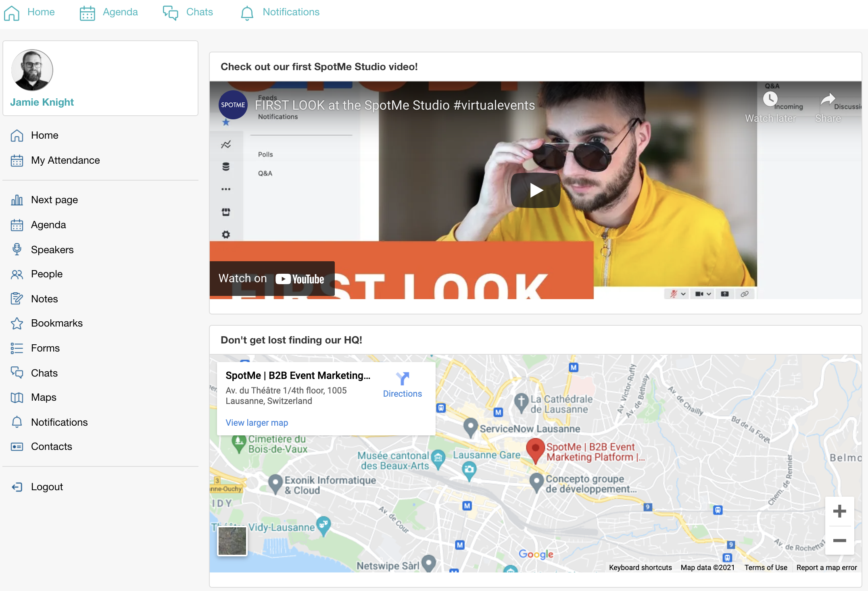Click Musée cantonal des Beaux-Arts marker
Screen dimensions: 868x591
[438, 459]
